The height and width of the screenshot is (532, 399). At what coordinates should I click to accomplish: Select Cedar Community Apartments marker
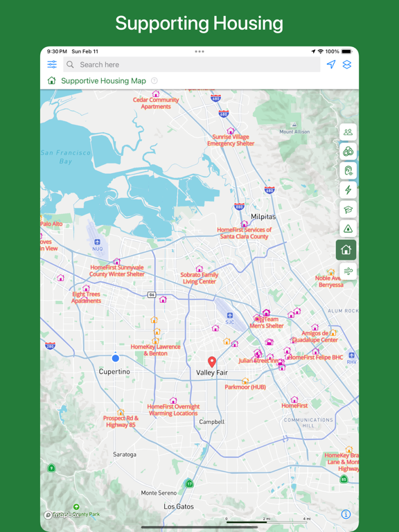tap(156, 94)
